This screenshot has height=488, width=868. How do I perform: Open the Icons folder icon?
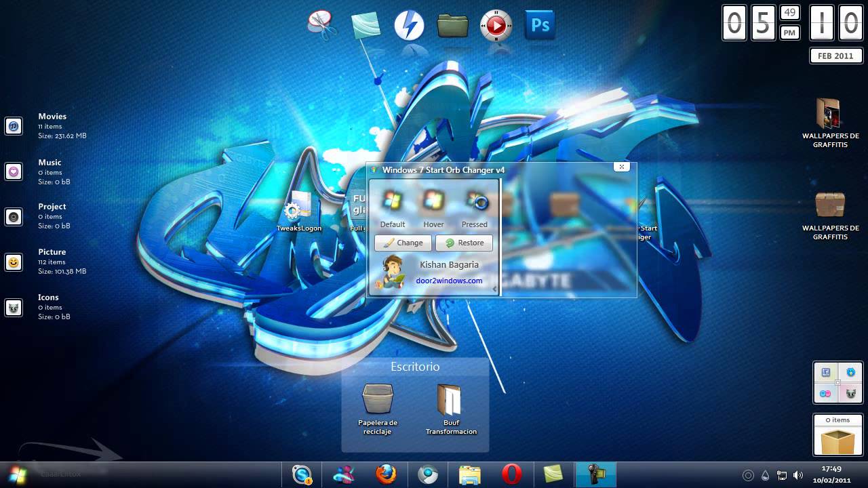pos(14,308)
